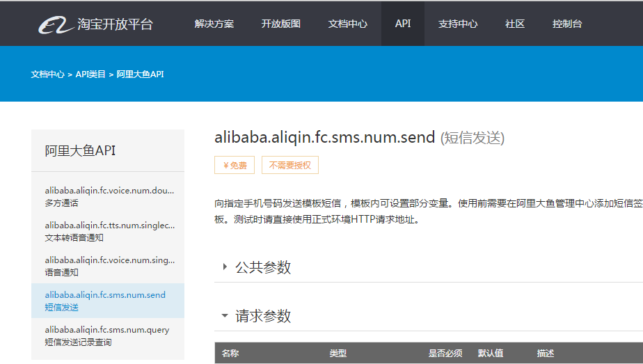Click the 请求参数 section heading

[263, 316]
